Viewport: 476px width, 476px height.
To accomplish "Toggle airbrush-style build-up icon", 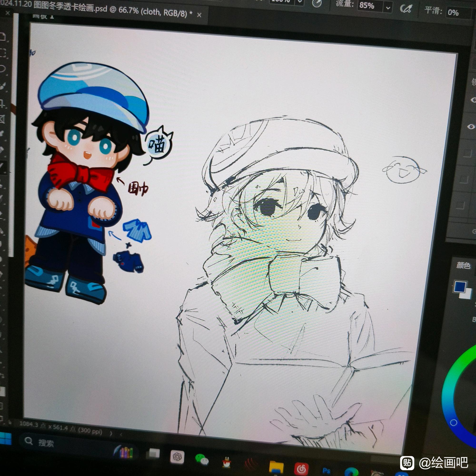I will (406, 9).
